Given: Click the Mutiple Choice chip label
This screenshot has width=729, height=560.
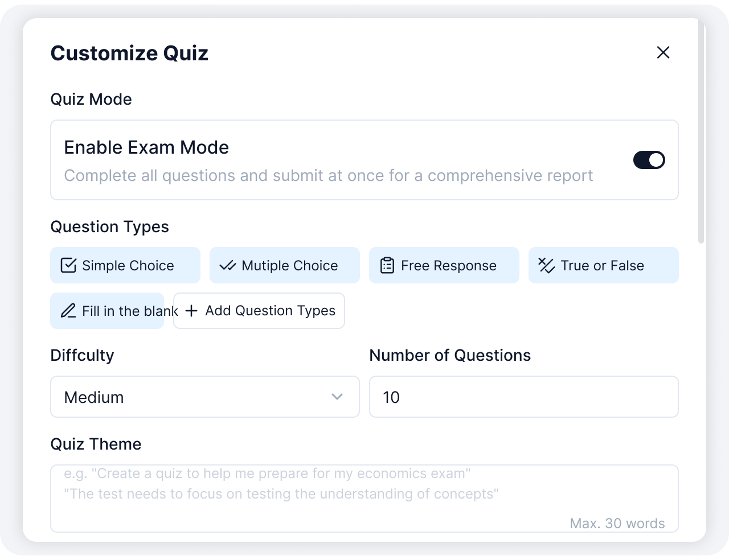Looking at the screenshot, I should pos(290,266).
